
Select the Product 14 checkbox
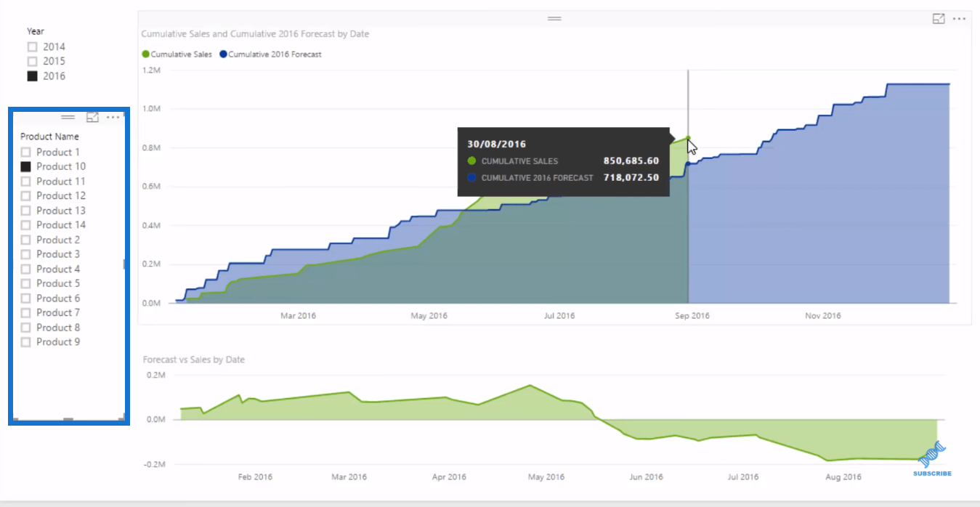[x=25, y=225]
